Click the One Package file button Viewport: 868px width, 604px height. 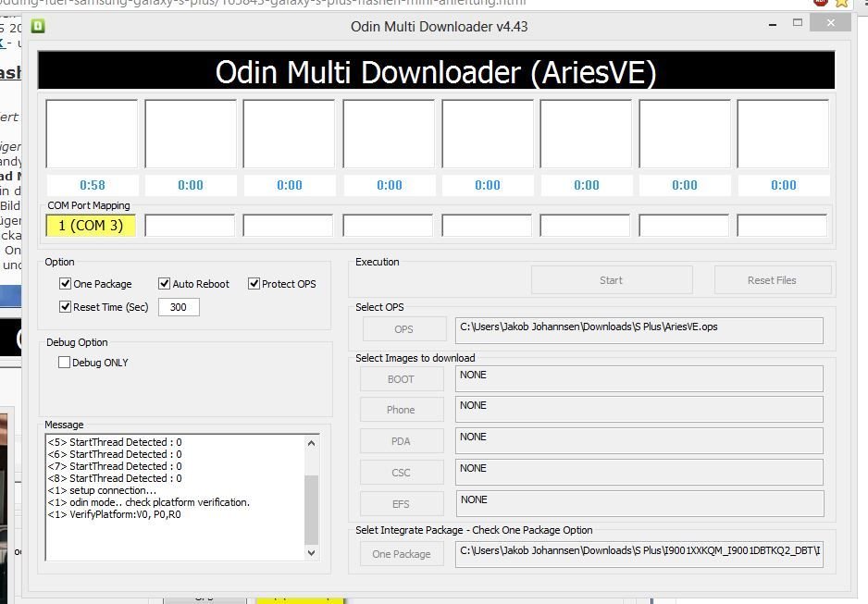point(402,554)
